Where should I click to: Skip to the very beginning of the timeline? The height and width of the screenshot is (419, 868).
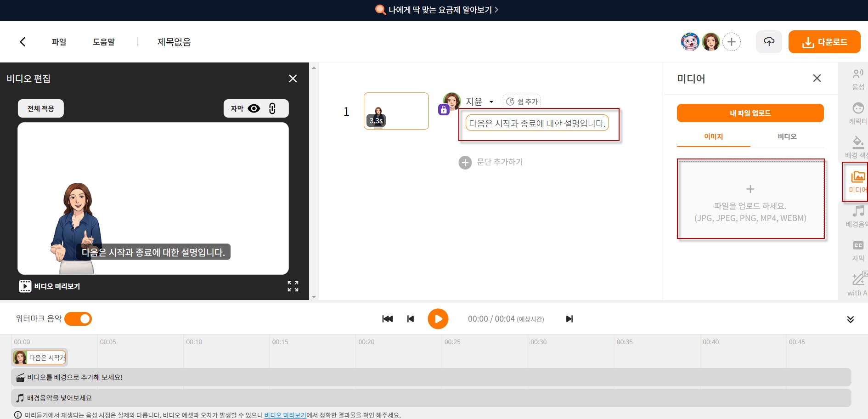[387, 319]
